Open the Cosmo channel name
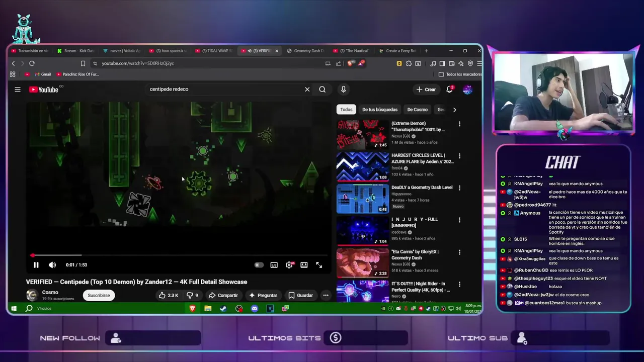 [x=50, y=292]
